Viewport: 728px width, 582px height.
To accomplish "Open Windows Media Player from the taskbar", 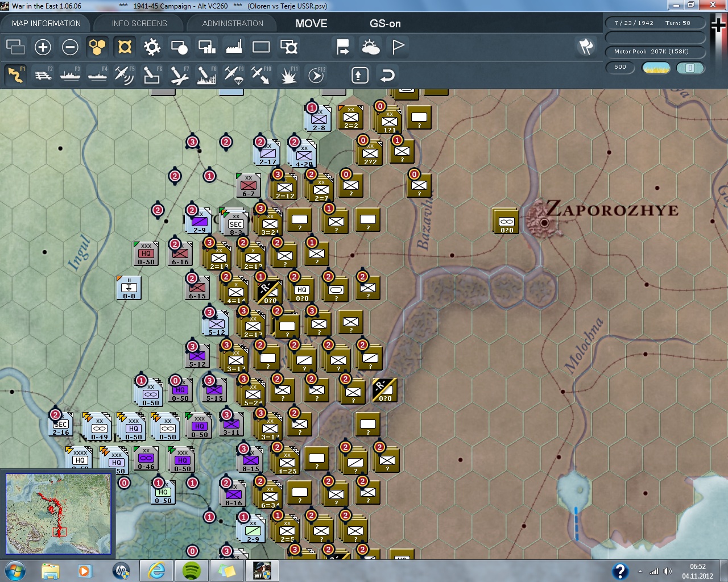I will click(x=85, y=571).
